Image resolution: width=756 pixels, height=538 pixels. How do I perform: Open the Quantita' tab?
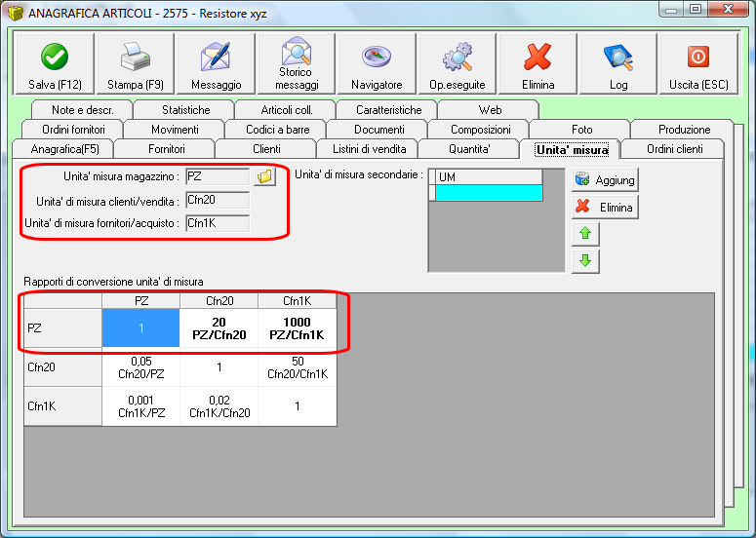click(469, 149)
